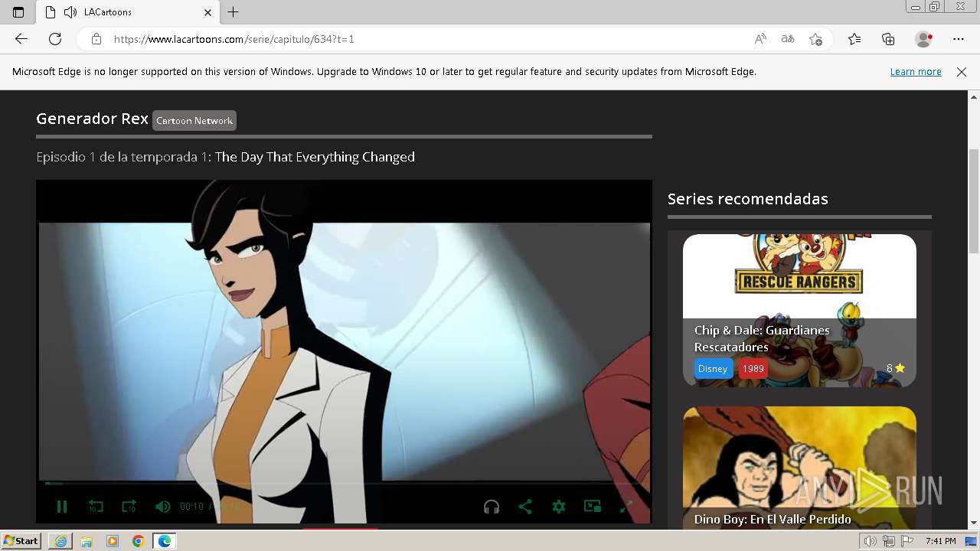Open the browser profile menu
Viewport: 980px width, 551px height.
924,39
